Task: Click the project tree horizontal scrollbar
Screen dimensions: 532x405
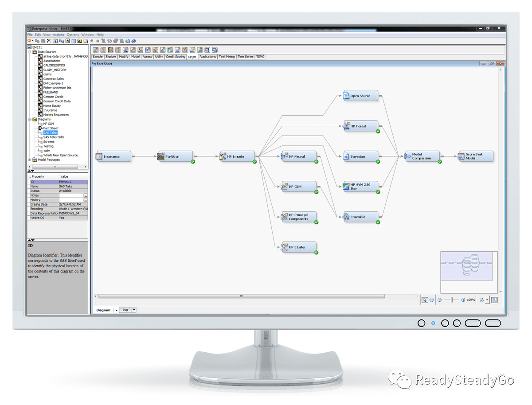Action: 55,167
